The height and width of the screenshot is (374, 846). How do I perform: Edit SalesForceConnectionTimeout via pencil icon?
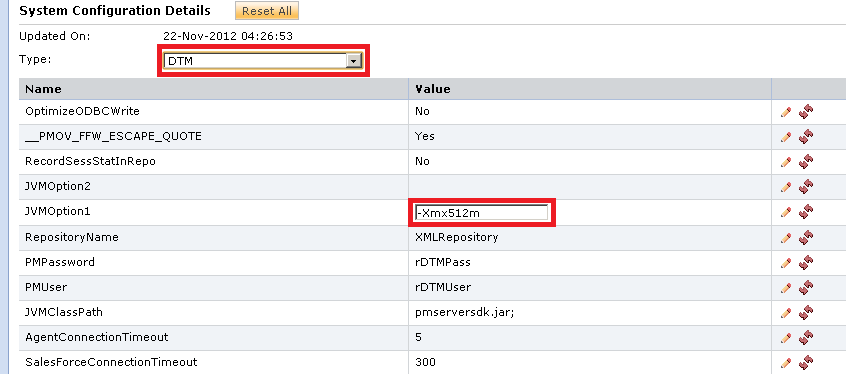click(786, 363)
